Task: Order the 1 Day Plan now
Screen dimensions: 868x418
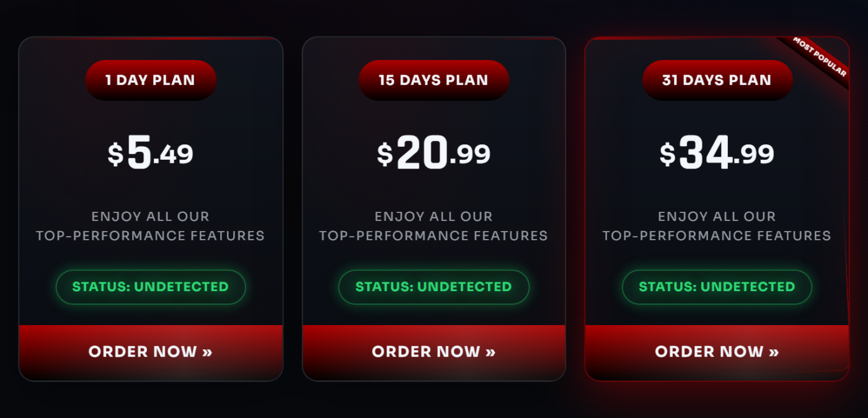Action: [151, 352]
